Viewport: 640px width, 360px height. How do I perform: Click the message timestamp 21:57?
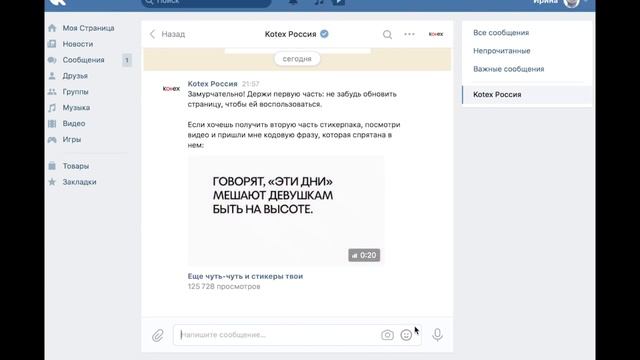click(x=251, y=84)
